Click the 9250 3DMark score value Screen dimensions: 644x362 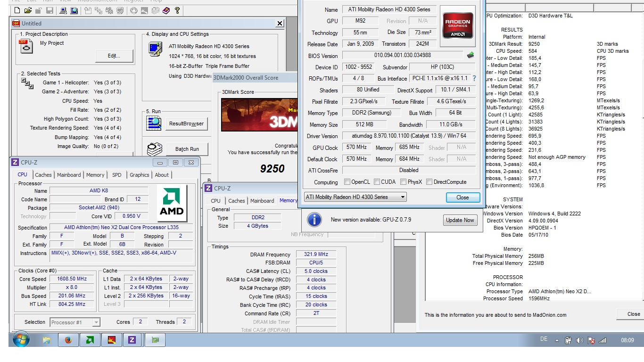[x=272, y=169]
